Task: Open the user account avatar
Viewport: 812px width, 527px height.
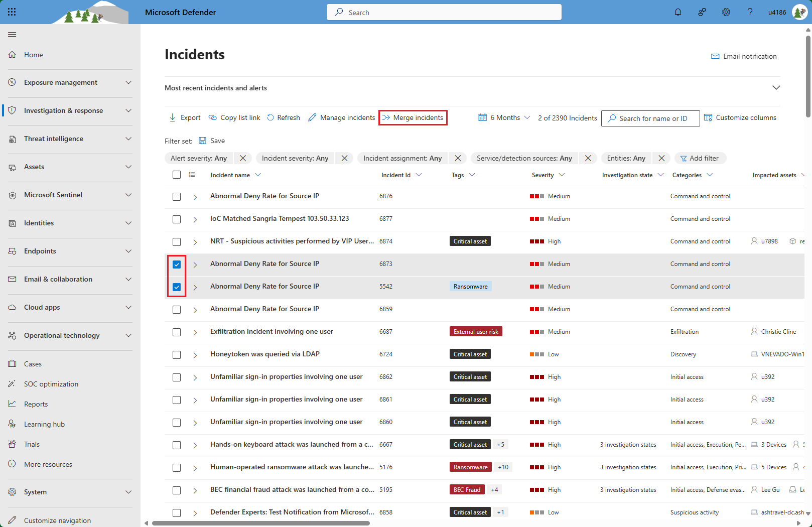Action: 799,12
